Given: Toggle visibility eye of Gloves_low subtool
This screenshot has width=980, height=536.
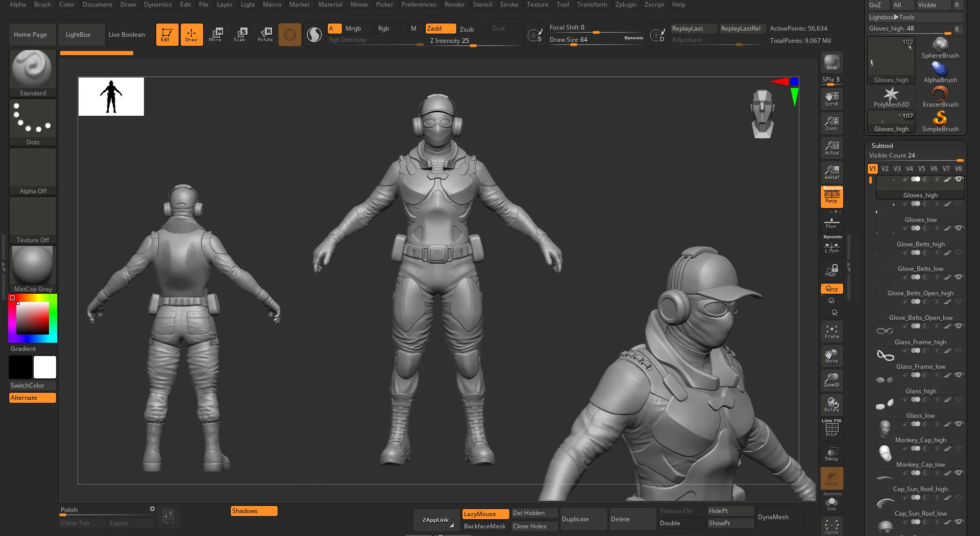Looking at the screenshot, I should 959,203.
